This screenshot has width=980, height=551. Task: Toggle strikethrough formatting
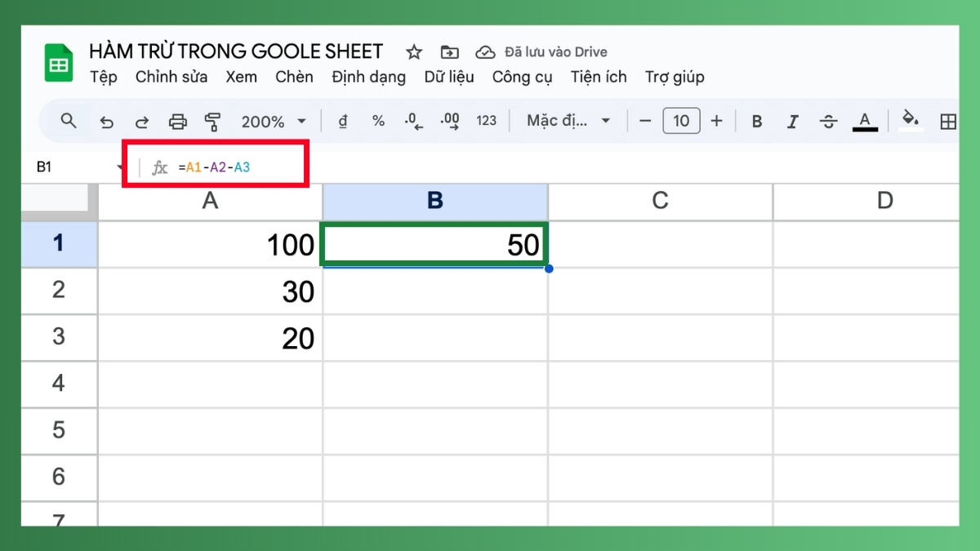[x=828, y=121]
